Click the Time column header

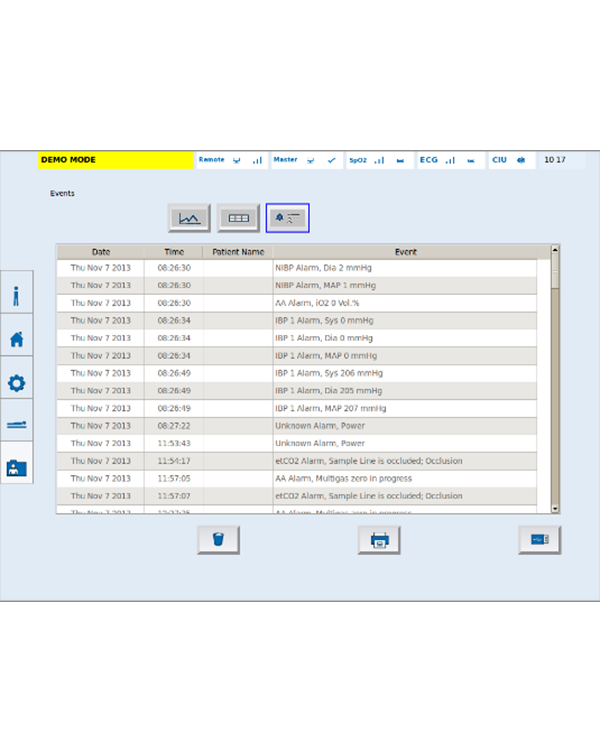click(x=174, y=252)
